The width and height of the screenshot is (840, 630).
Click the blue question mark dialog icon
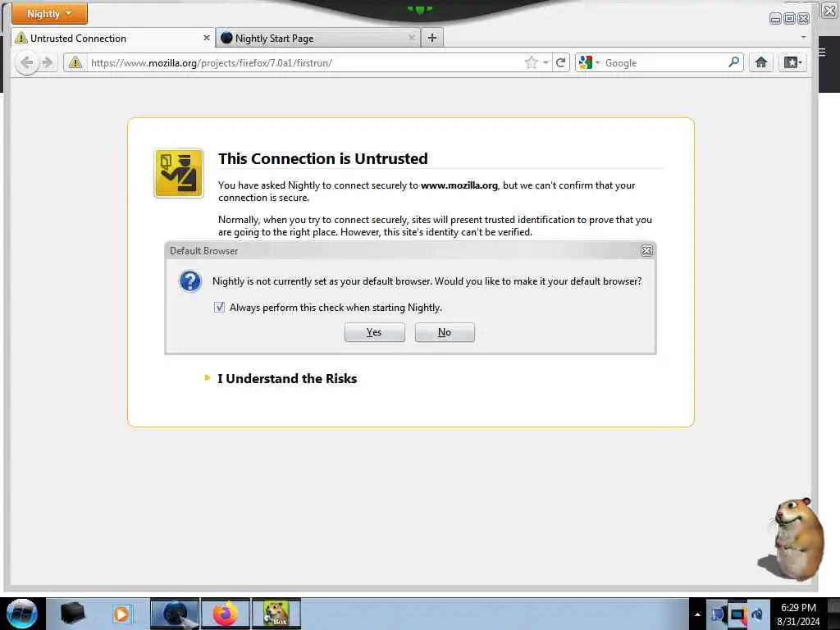pyautogui.click(x=189, y=281)
